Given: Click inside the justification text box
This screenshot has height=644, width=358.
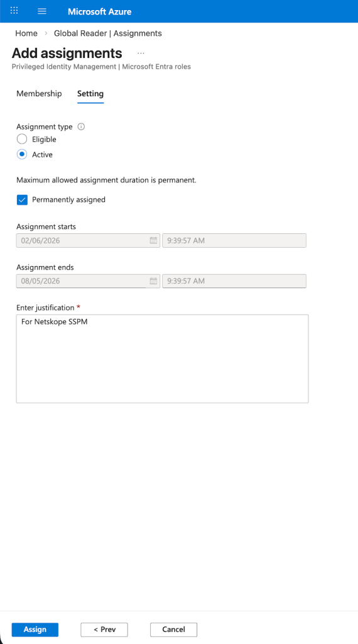Looking at the screenshot, I should click(163, 359).
